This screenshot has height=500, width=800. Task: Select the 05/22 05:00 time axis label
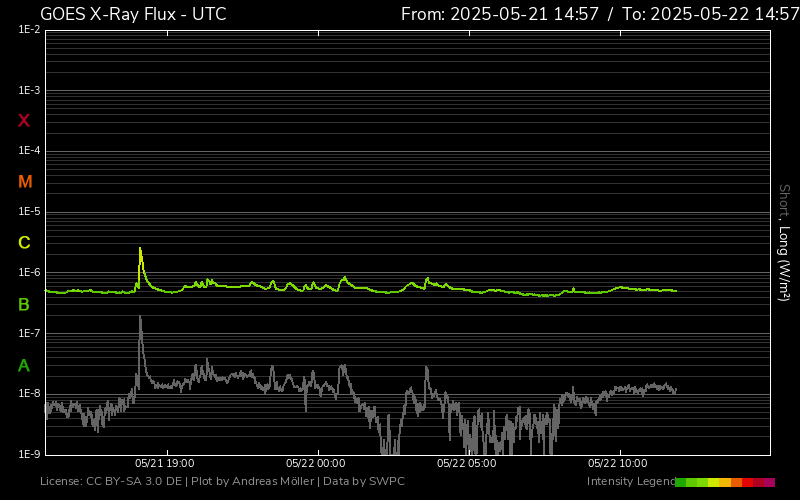click(467, 463)
